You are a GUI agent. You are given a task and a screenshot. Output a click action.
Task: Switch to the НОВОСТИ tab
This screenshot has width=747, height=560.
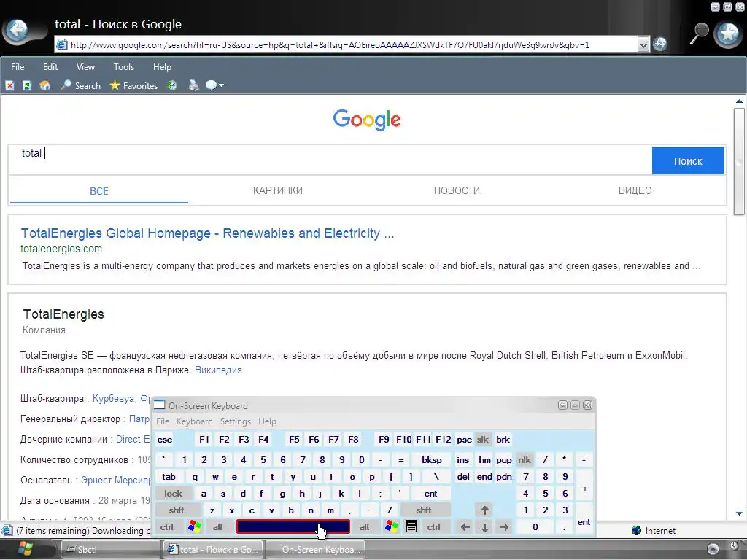[457, 190]
